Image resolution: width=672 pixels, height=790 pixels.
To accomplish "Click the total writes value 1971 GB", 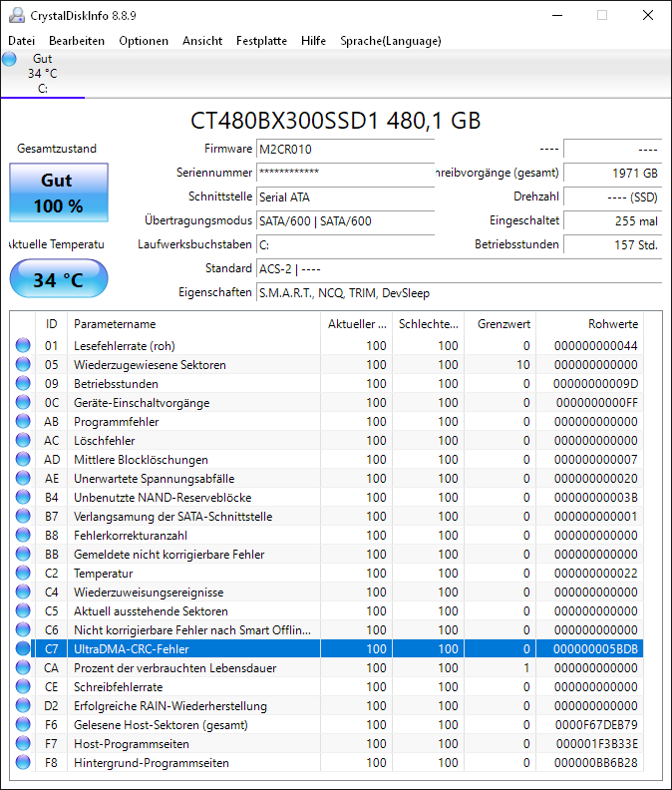I will click(x=612, y=173).
